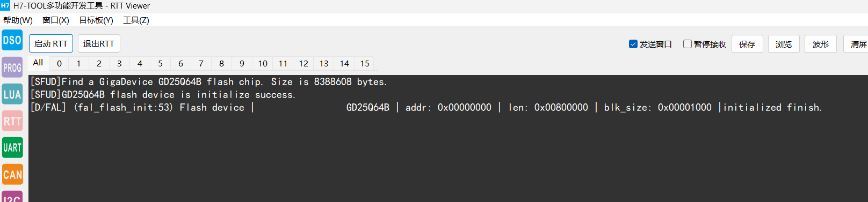Open the 目标板(Y) menu
This screenshot has width=868, height=202.
pyautogui.click(x=96, y=20)
